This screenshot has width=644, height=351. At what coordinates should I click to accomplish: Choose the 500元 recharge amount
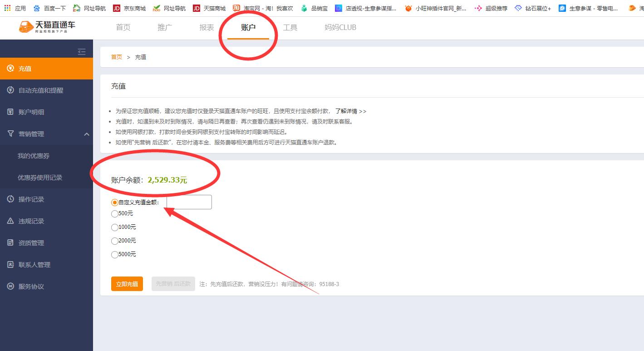tap(115, 213)
